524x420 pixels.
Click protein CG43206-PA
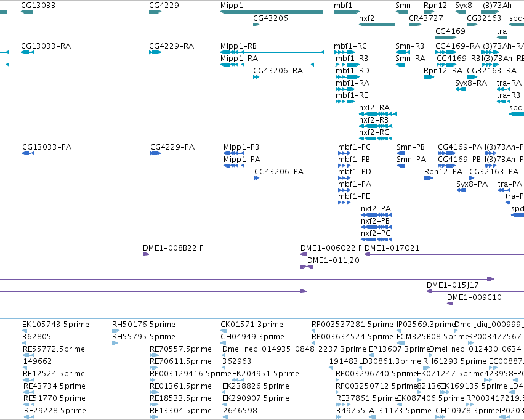coord(279,172)
